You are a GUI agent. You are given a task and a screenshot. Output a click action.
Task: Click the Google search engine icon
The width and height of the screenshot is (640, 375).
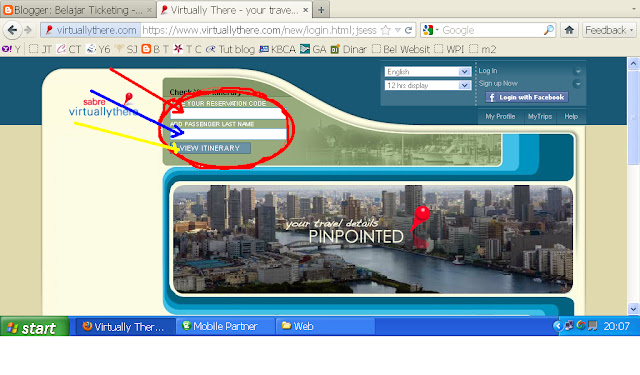click(428, 30)
